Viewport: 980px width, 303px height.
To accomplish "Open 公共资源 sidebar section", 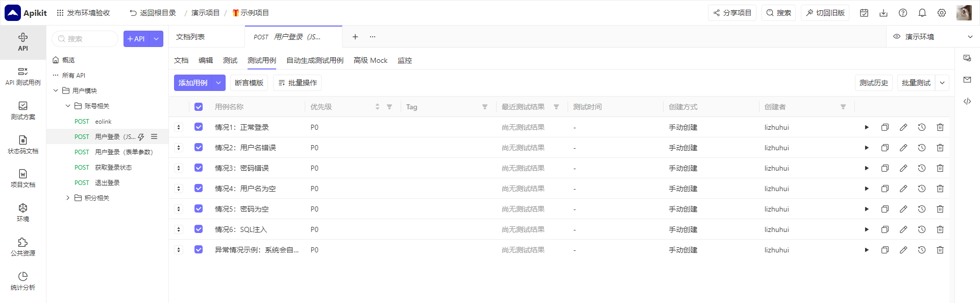I will point(23,247).
